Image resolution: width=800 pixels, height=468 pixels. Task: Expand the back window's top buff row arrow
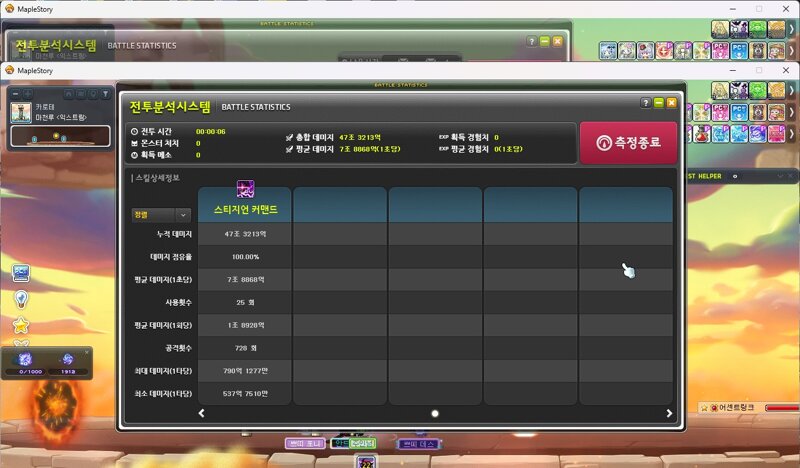tap(791, 29)
